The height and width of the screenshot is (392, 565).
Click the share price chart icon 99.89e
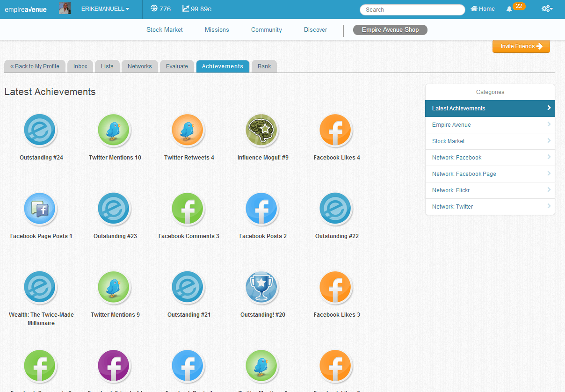tap(186, 8)
